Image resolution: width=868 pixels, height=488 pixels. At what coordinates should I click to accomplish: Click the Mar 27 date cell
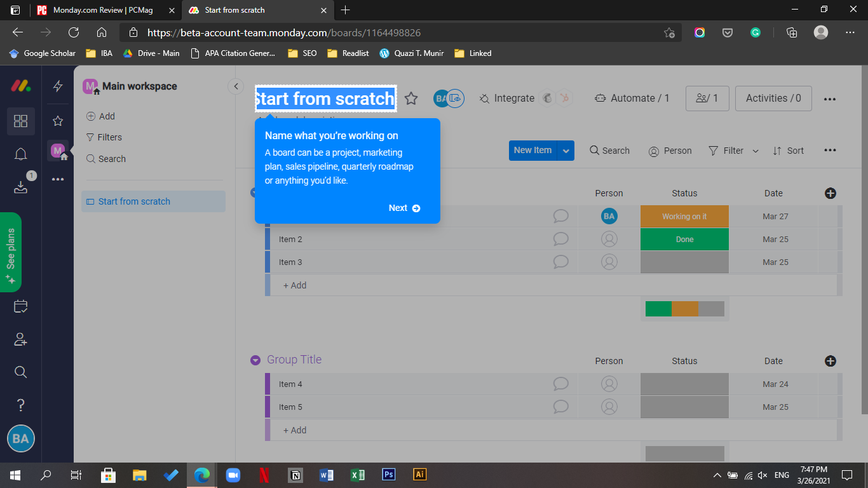pyautogui.click(x=775, y=217)
